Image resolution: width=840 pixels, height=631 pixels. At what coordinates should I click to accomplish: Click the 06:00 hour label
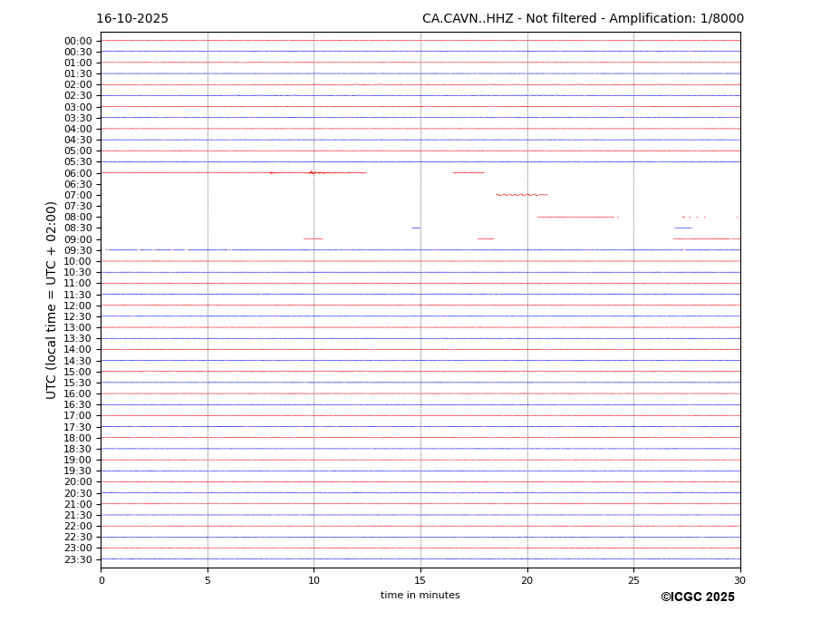tap(78, 173)
